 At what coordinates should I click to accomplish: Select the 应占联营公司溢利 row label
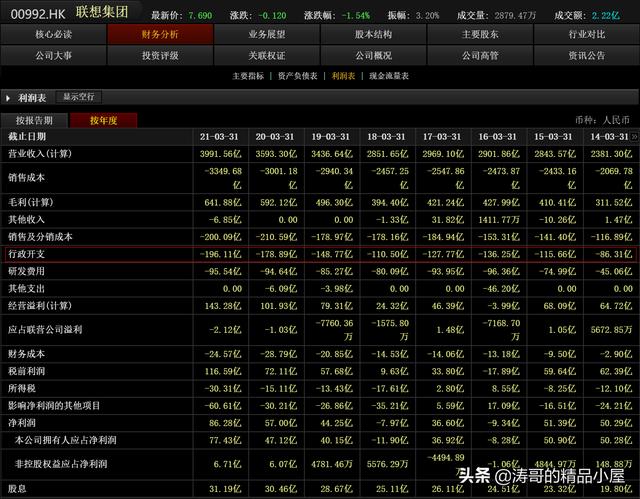tap(45, 330)
